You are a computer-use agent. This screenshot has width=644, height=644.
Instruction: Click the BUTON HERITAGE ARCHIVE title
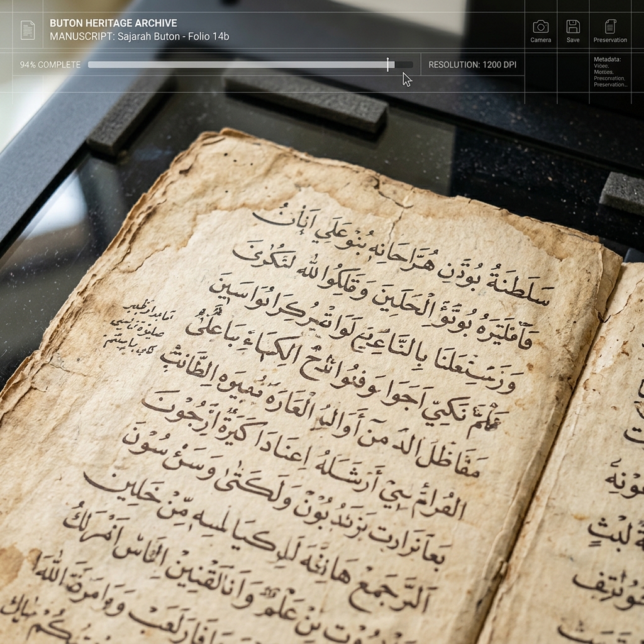113,23
